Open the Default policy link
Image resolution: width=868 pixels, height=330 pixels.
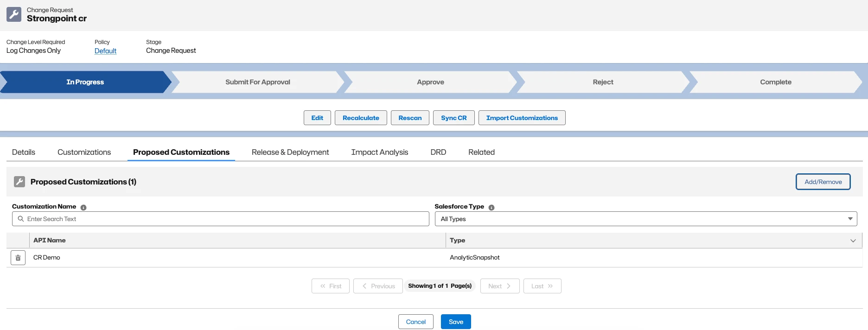point(105,51)
